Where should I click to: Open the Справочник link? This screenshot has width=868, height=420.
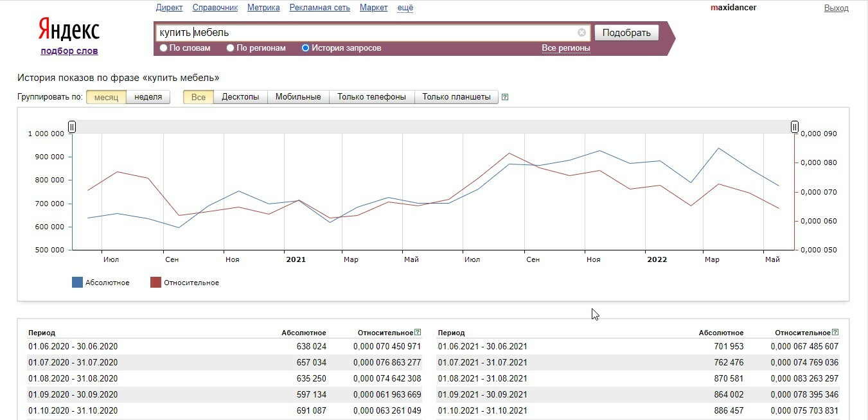215,8
